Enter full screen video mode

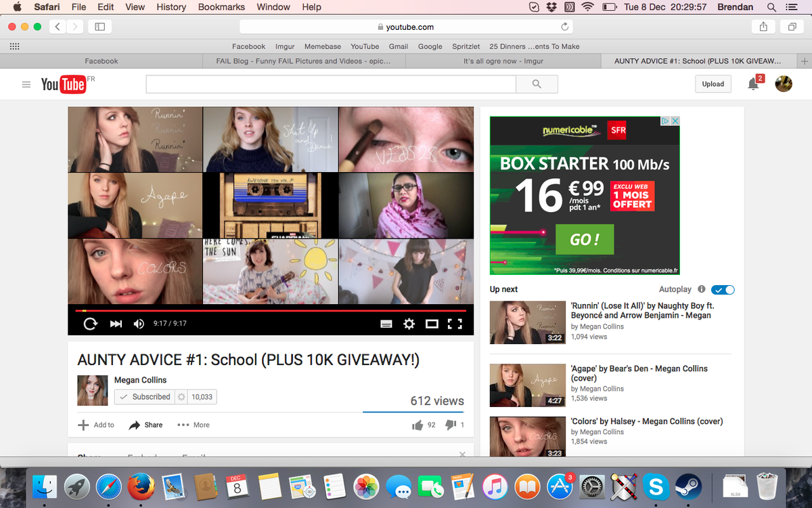point(455,324)
